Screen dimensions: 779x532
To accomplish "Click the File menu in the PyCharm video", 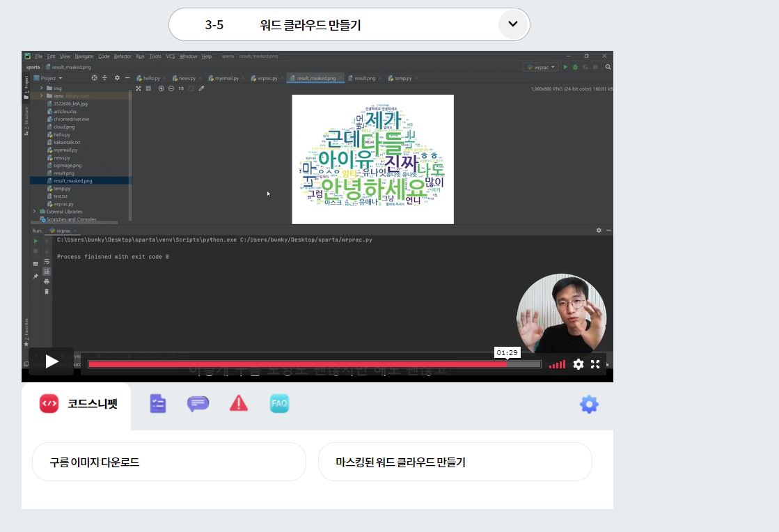I will click(x=39, y=56).
